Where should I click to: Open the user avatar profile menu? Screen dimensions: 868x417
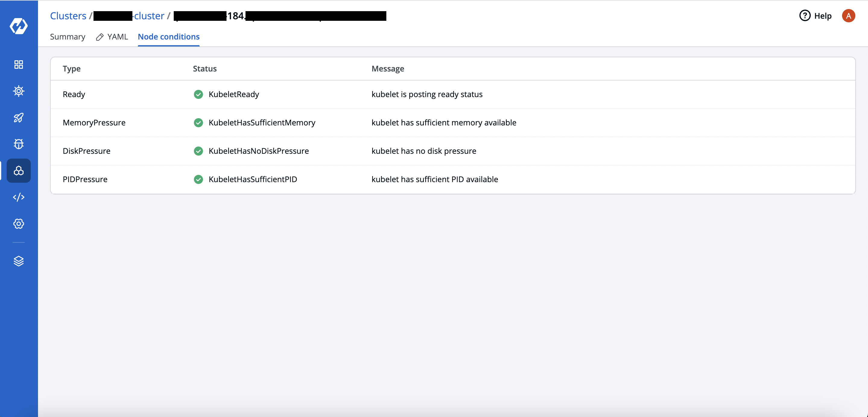click(848, 16)
